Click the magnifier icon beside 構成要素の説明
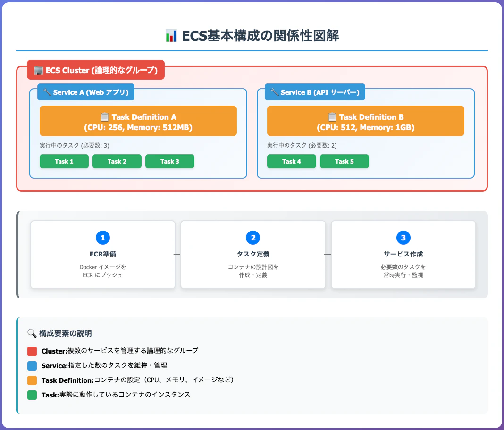Viewport: 504px width, 430px height. [x=32, y=333]
